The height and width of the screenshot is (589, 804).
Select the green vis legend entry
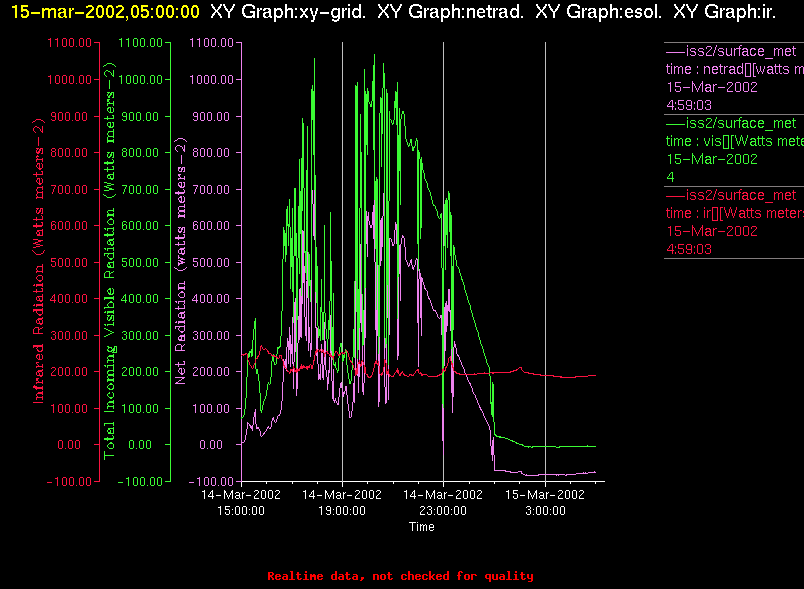click(x=734, y=150)
